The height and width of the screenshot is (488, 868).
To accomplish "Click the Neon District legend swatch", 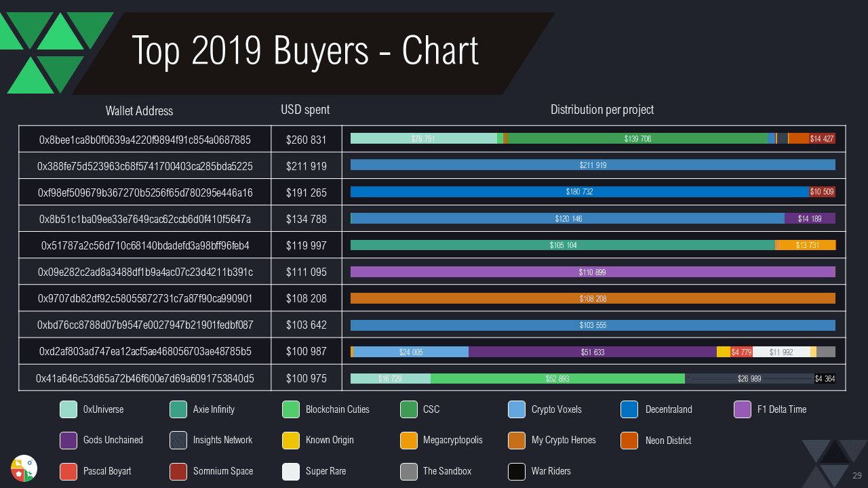I will pos(629,440).
